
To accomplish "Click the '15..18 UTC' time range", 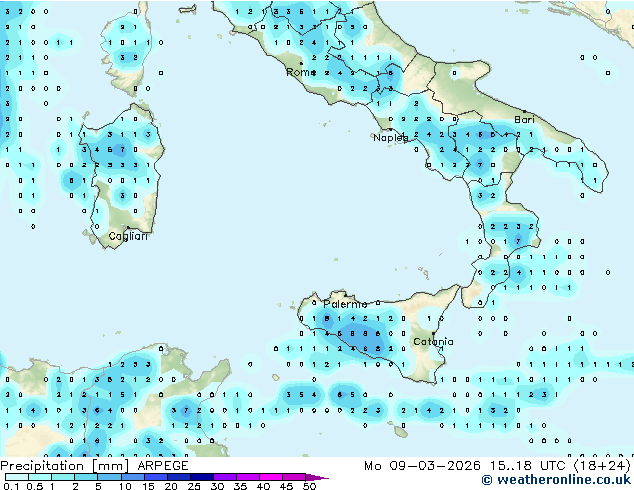I will 528,466.
